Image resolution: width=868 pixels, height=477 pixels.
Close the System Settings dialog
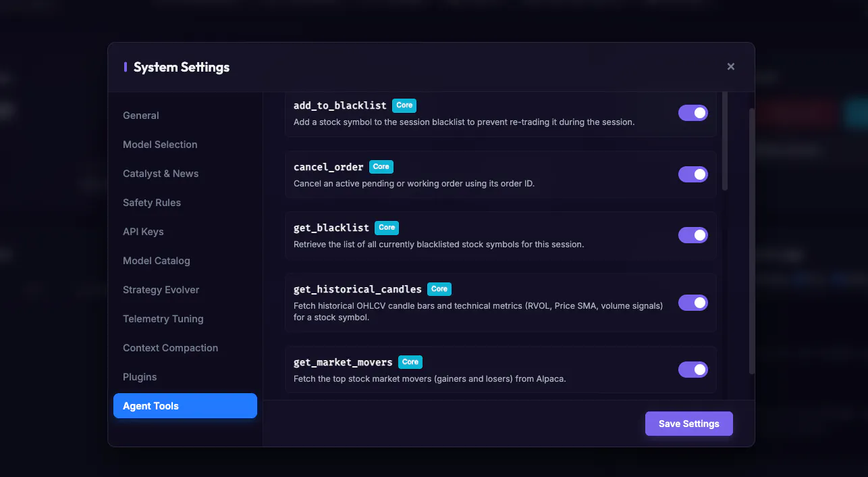point(730,66)
